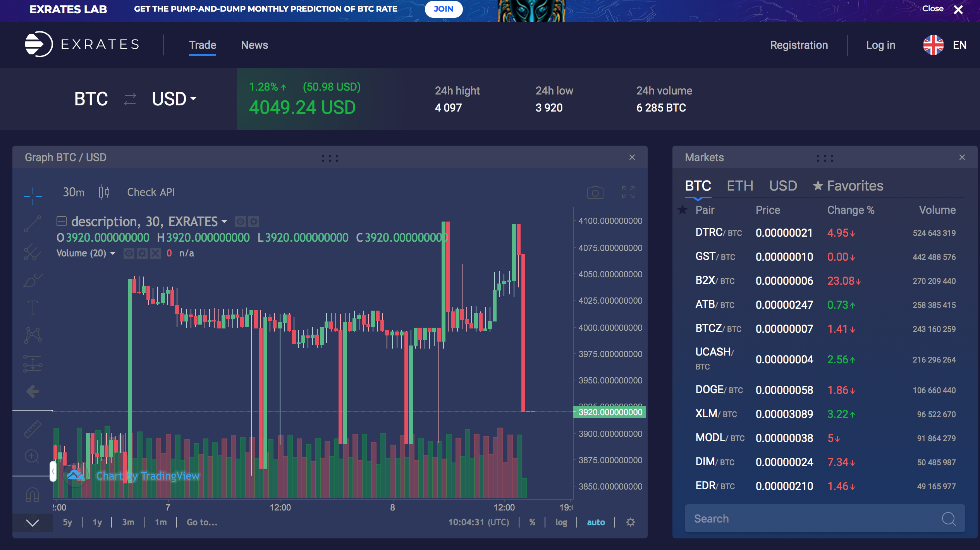Close the Markets panel
Viewport: 980px width, 550px height.
tap(962, 157)
